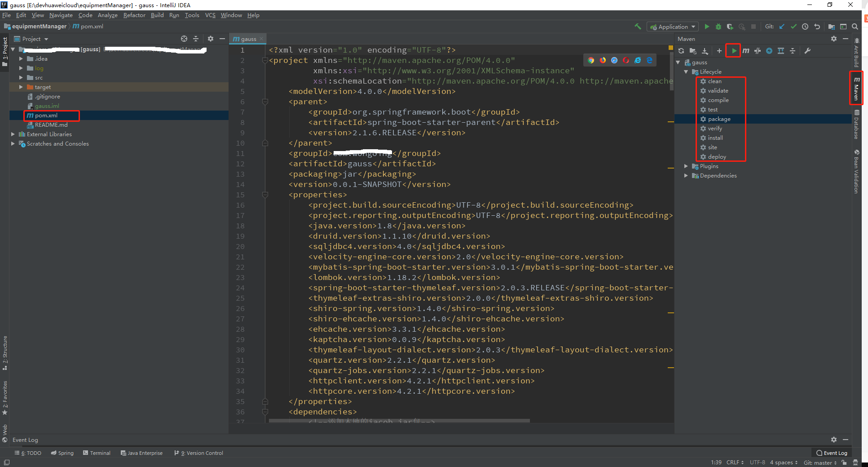The width and height of the screenshot is (868, 467).
Task: Add Maven project with plus icon
Action: pos(719,51)
